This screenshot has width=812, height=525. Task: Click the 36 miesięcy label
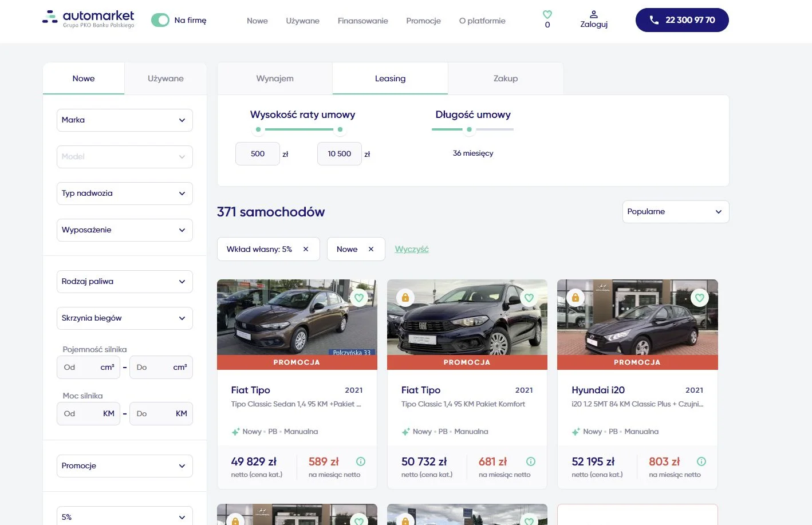click(473, 153)
